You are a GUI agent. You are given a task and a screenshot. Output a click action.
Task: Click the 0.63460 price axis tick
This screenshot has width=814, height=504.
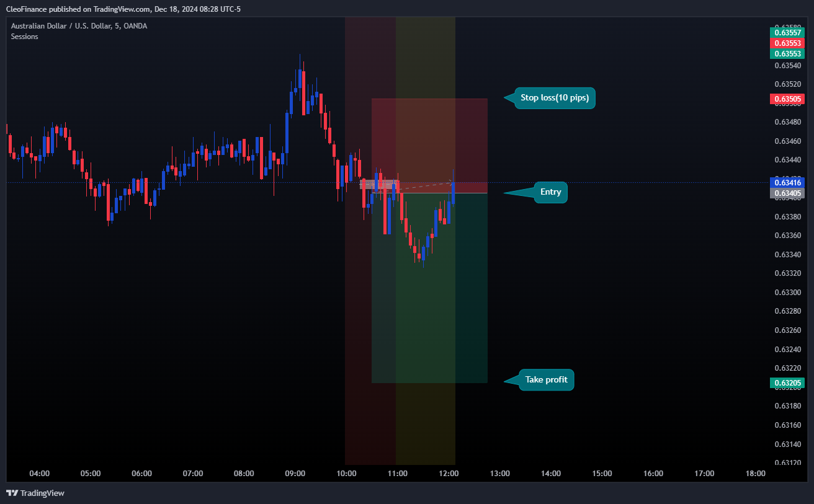(787, 141)
